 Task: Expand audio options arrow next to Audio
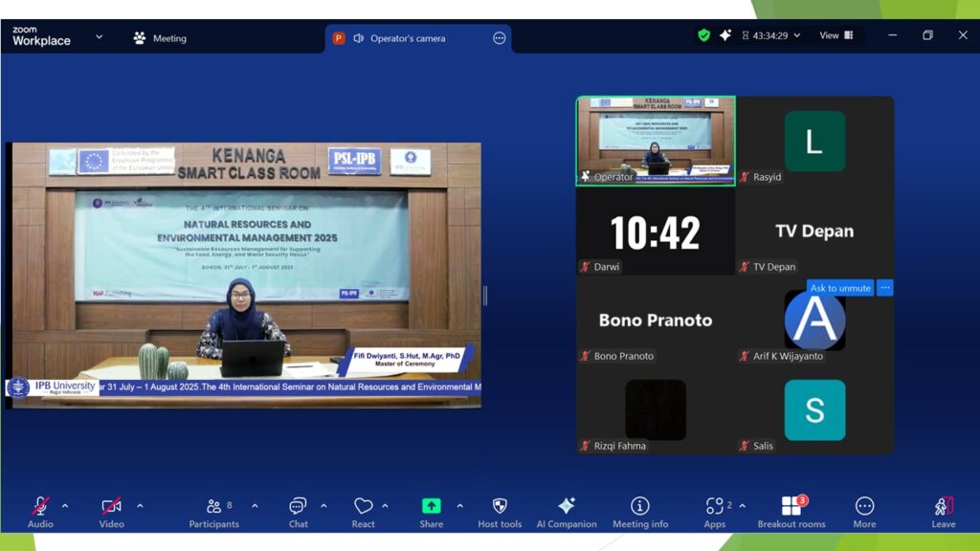pos(65,506)
